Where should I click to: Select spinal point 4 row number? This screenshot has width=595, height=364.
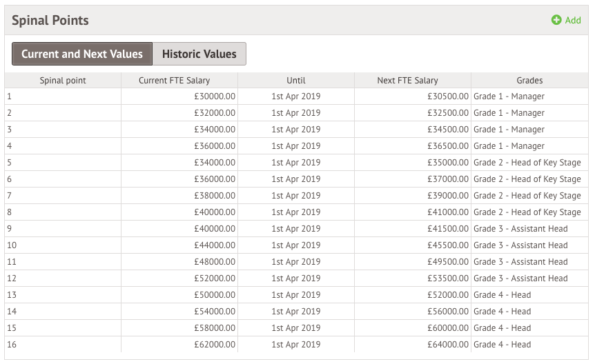[9, 146]
